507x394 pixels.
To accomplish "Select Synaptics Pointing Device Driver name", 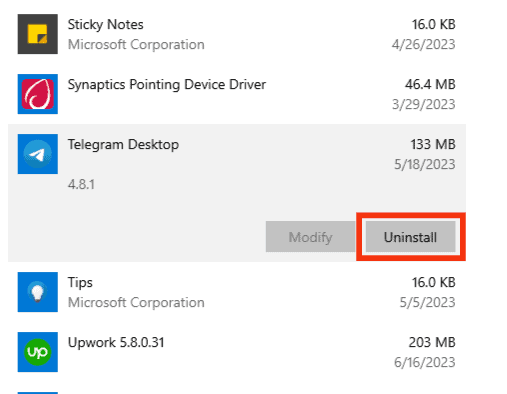I will 167,85.
